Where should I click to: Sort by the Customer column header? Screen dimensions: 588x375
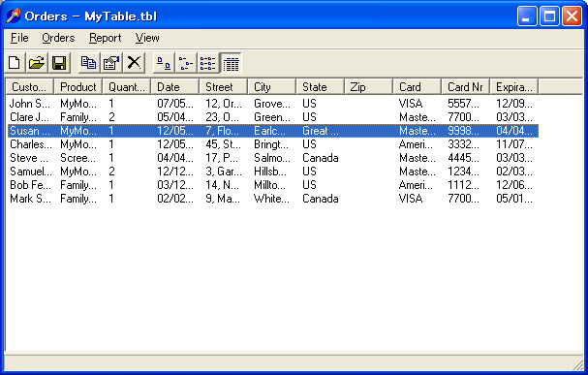pyautogui.click(x=30, y=87)
